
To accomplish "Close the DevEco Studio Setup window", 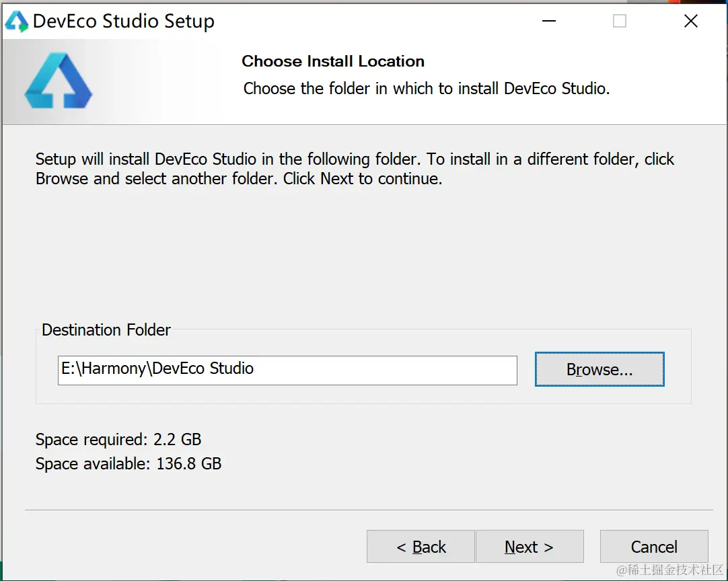I will pos(690,22).
